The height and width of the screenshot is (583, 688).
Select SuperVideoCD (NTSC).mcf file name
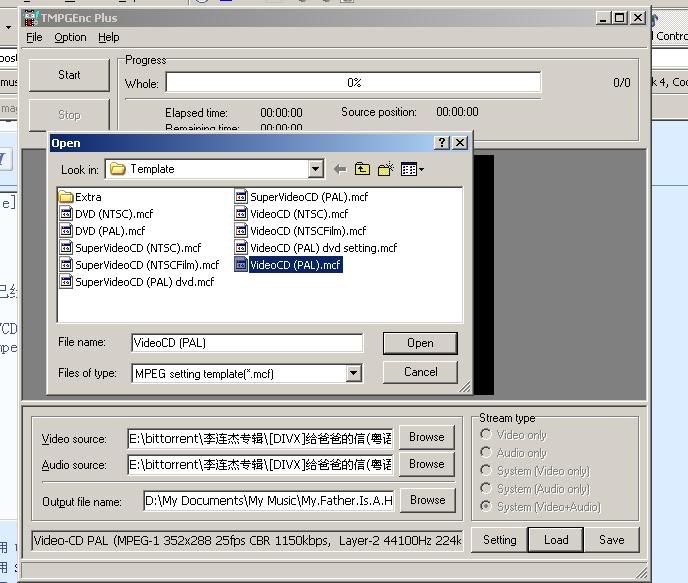(x=138, y=248)
